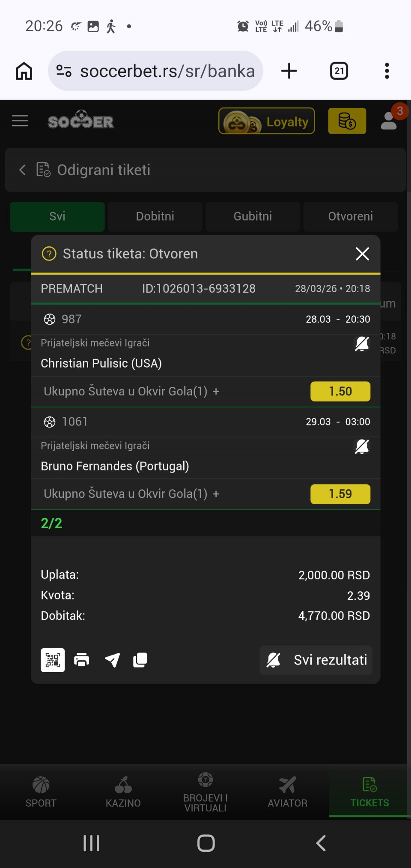The width and height of the screenshot is (411, 868).
Task: Toggle notifications for Bruno Fernandes match
Action: coord(362,446)
